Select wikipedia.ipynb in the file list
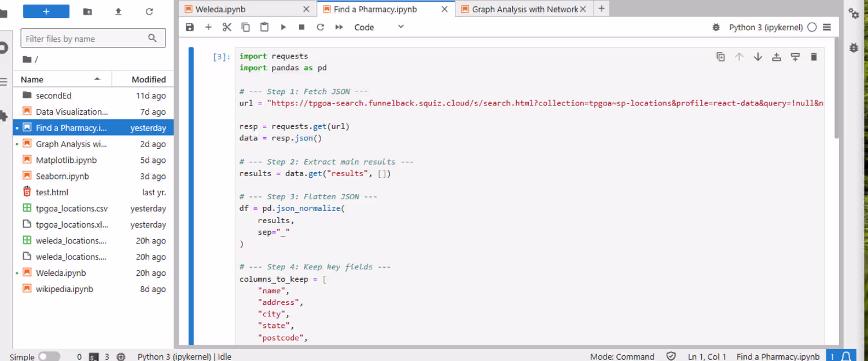 93,289
